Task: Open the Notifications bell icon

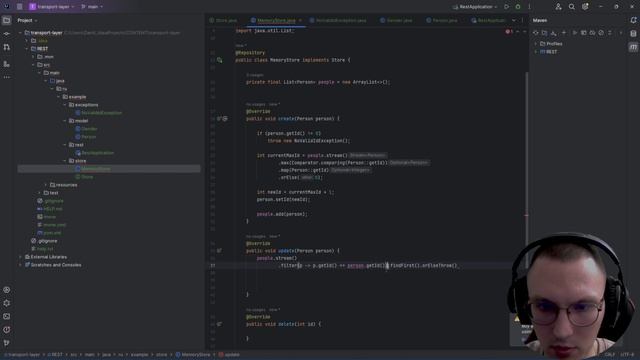Action: [x=633, y=20]
